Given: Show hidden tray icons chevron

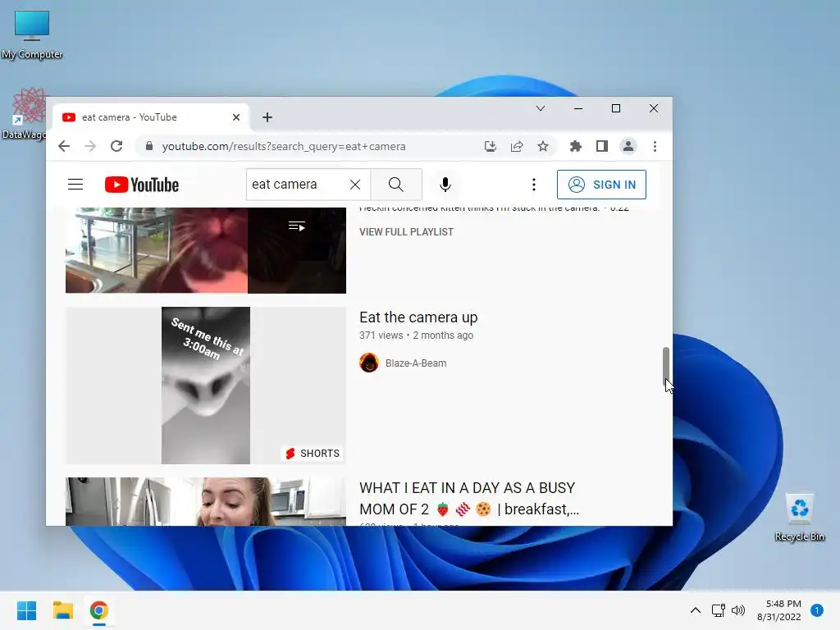Looking at the screenshot, I should click(x=696, y=610).
